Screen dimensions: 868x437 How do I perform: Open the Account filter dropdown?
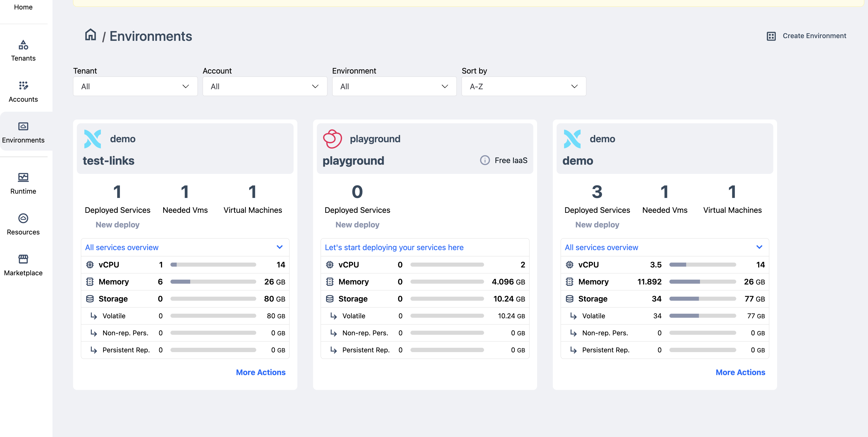(x=265, y=87)
